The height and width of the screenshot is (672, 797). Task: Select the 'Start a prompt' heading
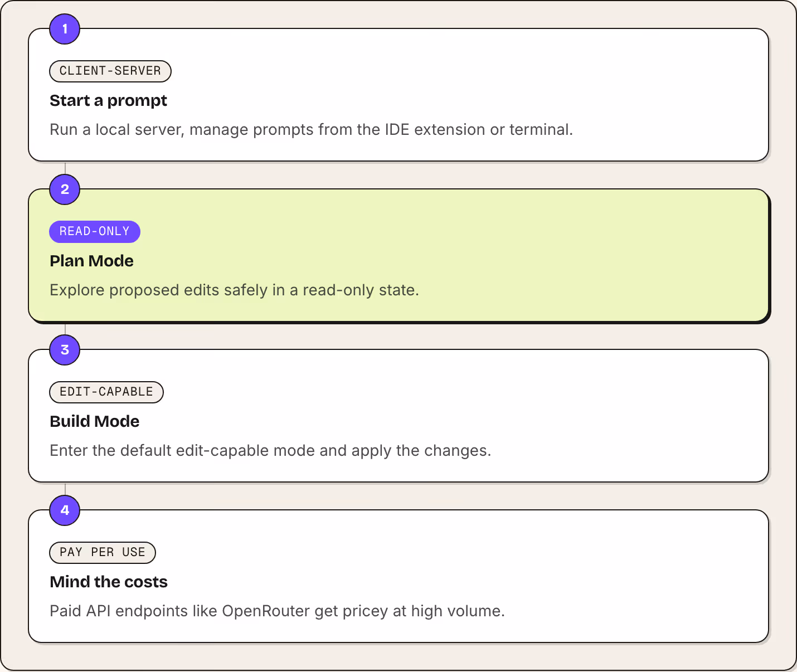pyautogui.click(x=109, y=100)
